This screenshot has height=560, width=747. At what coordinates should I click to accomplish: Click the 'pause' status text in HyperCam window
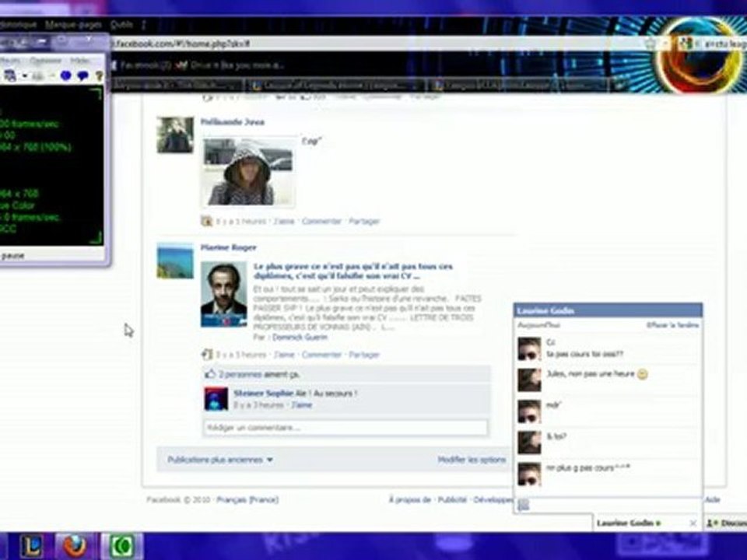pyautogui.click(x=13, y=256)
